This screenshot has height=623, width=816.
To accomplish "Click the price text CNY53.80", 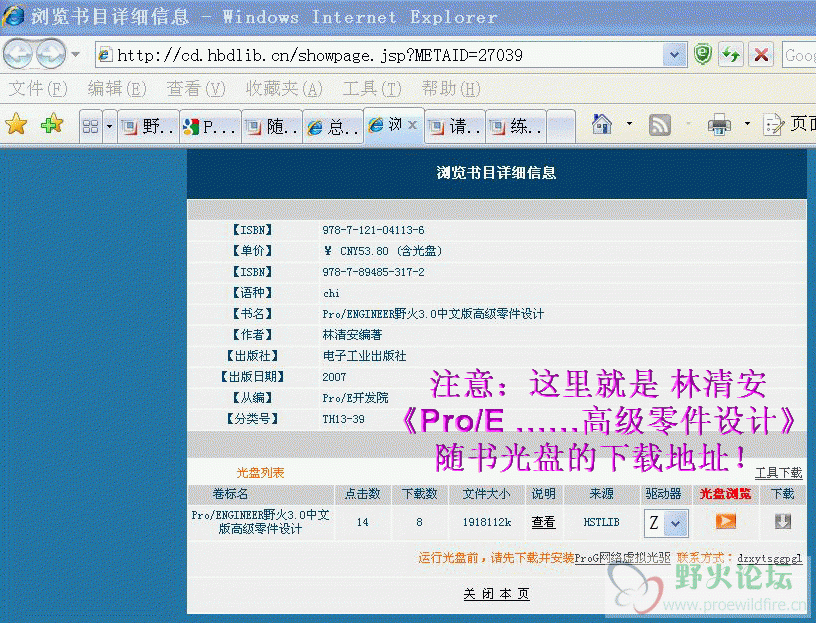I will [x=364, y=251].
